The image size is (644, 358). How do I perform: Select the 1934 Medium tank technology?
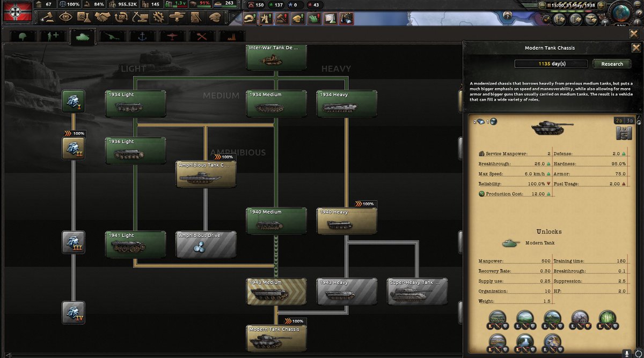click(276, 103)
